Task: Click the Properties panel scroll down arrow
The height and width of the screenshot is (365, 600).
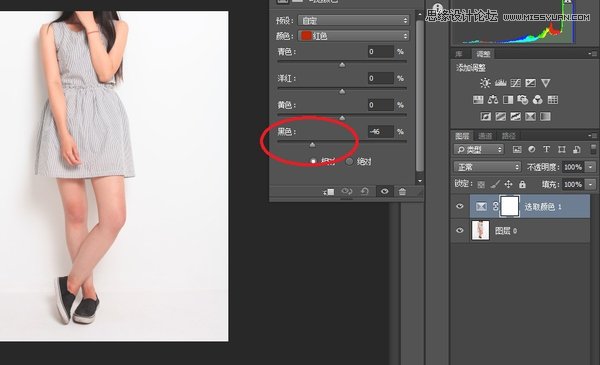Action: coord(420,181)
